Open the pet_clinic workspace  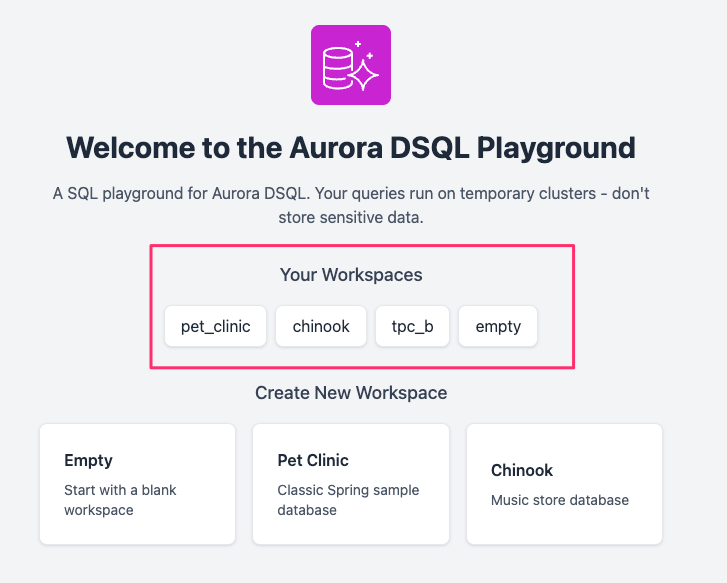click(x=216, y=326)
